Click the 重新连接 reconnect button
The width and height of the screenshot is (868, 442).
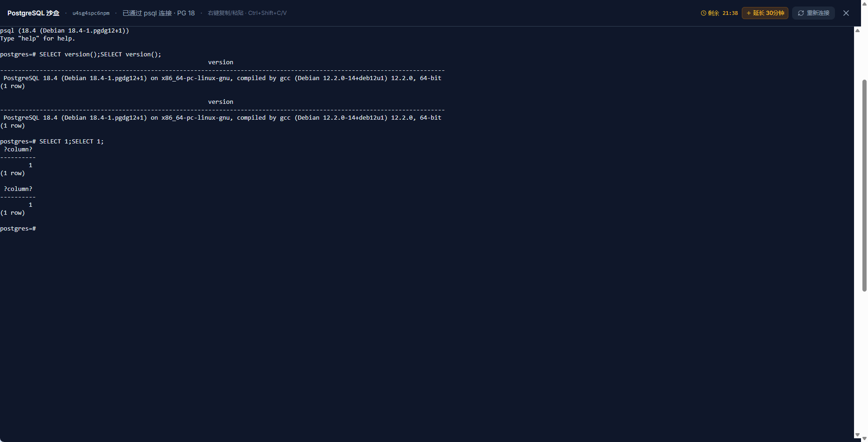(x=814, y=13)
